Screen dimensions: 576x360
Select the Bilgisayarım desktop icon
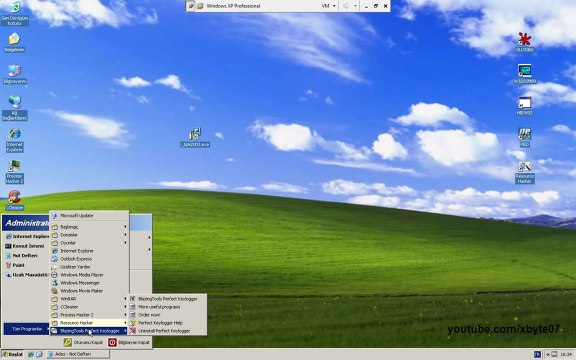[15, 74]
